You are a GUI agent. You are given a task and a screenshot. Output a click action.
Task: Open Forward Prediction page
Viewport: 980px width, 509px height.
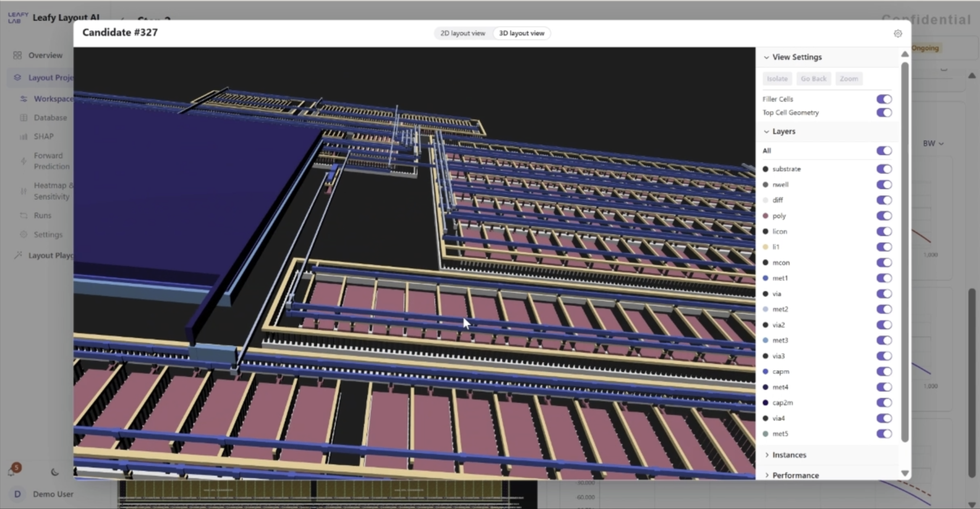[52, 161]
